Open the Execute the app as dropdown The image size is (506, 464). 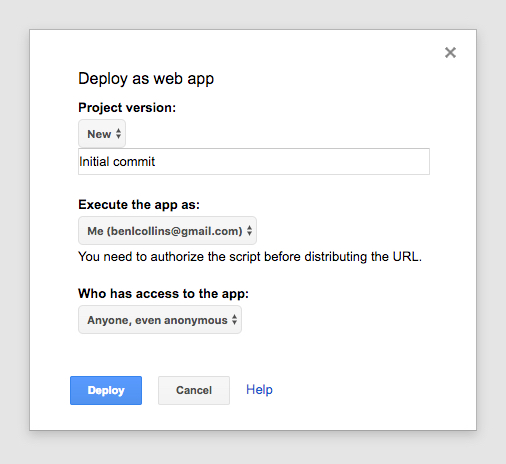(167, 231)
